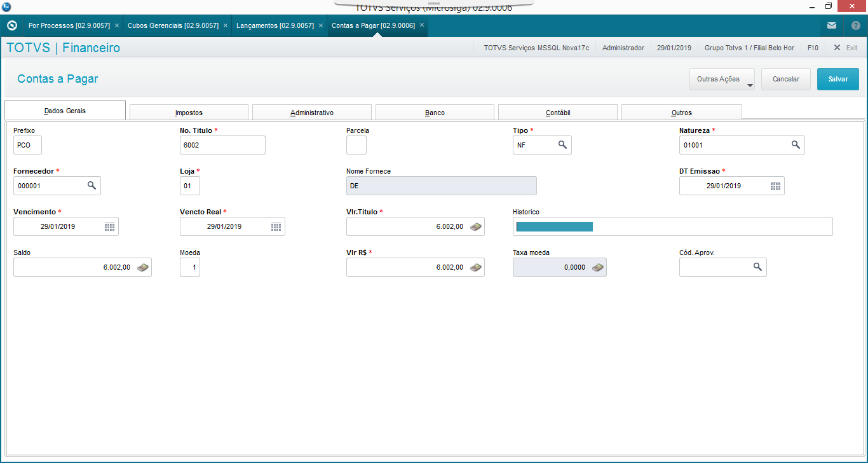Open the Tipo field search lookup
Screen dimensions: 868x463
coord(562,145)
